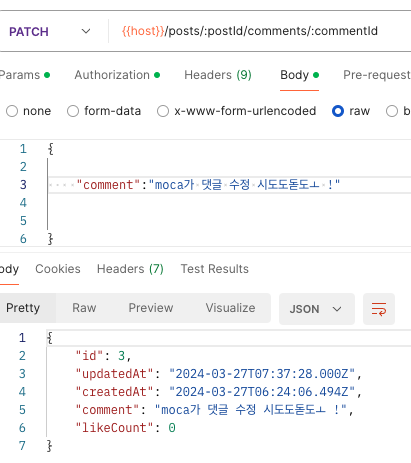411x463 pixels.
Task: Click the "updatedAt" response value
Action: [x=262, y=374]
